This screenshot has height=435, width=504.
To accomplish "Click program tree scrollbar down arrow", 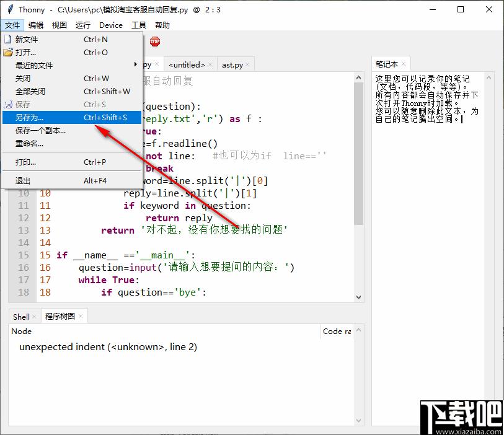I will click(x=359, y=421).
